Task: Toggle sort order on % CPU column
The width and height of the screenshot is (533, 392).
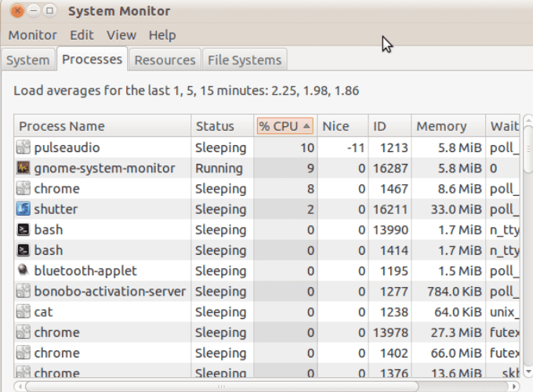Action: [285, 126]
